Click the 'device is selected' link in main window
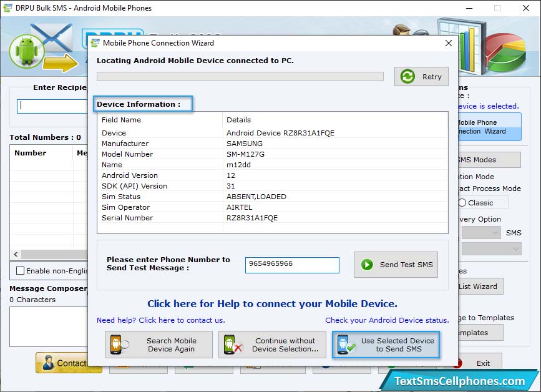 pos(489,106)
